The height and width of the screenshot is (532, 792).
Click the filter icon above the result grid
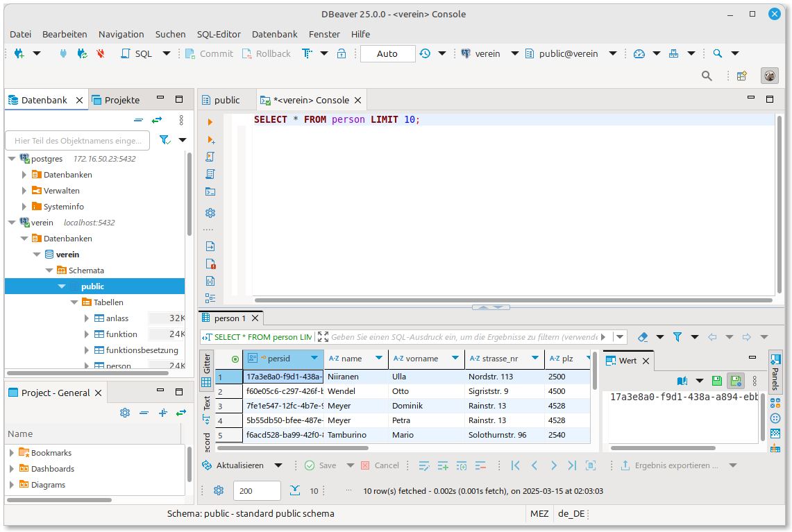[x=677, y=336]
